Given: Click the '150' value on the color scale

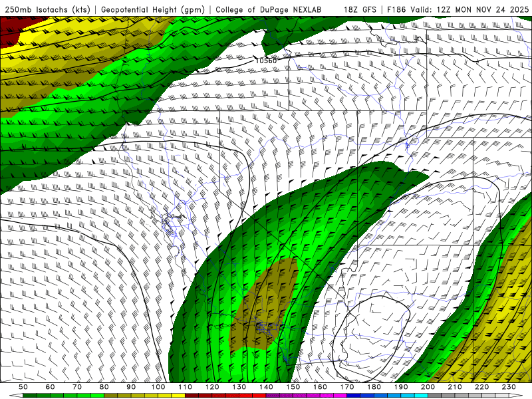Looking at the screenshot, I should pos(293,387).
